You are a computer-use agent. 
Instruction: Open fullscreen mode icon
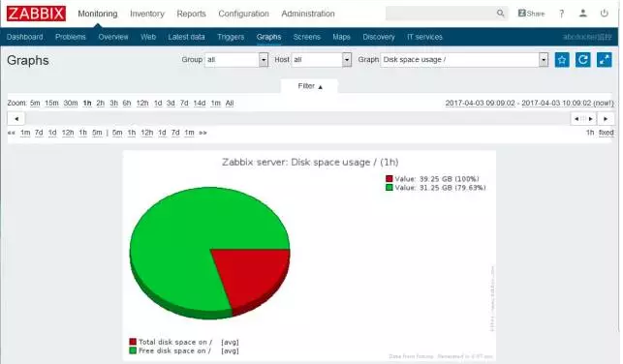[604, 60]
